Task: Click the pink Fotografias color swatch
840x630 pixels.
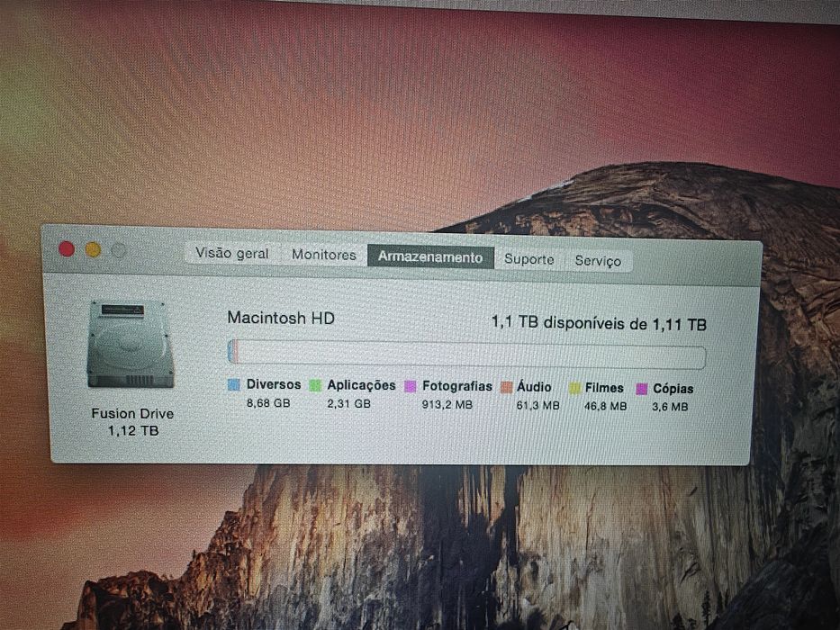Action: tap(411, 387)
